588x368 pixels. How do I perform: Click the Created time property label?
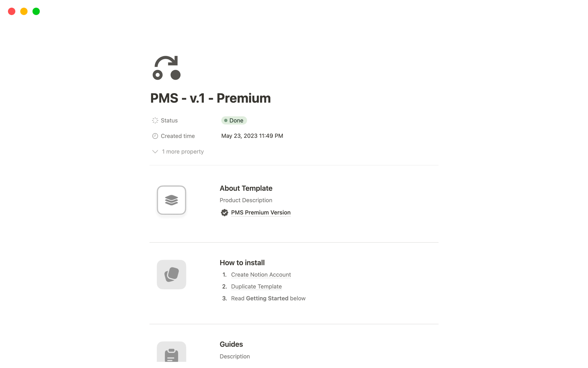(178, 136)
